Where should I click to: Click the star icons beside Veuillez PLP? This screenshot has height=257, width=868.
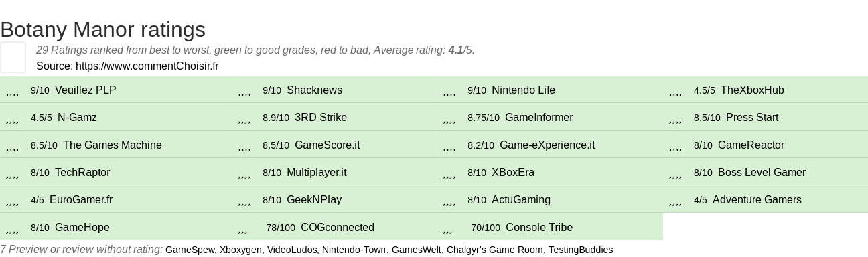(x=12, y=91)
